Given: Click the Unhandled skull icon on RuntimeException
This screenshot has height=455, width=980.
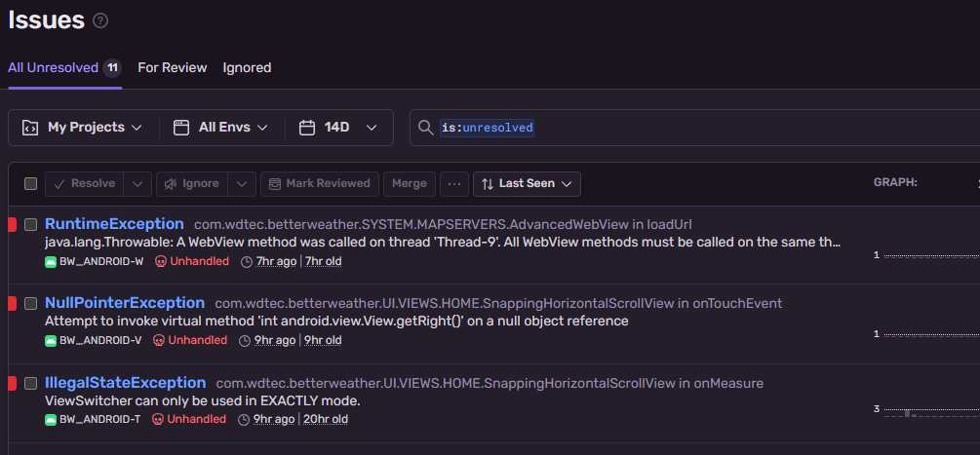Looking at the screenshot, I should pyautogui.click(x=161, y=261).
